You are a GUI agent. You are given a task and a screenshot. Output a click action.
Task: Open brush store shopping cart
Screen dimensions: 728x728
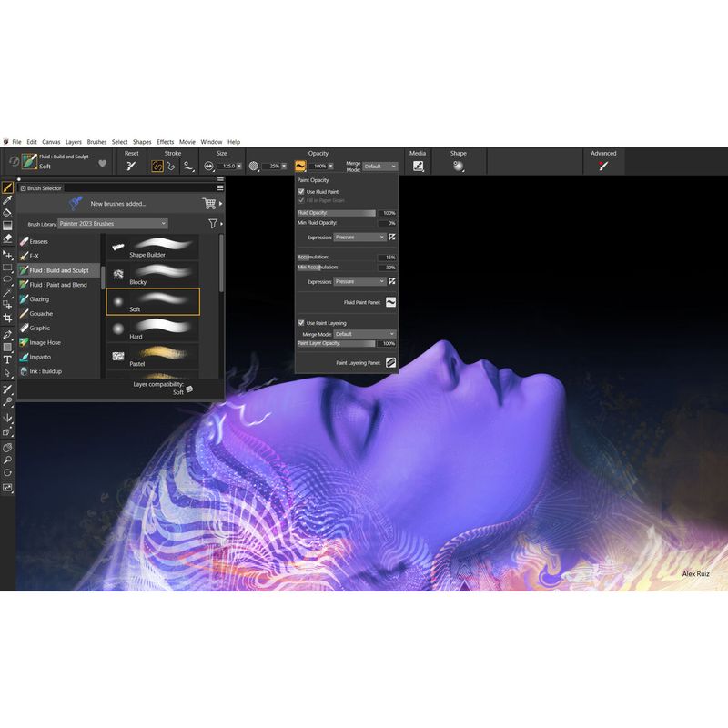(209, 203)
